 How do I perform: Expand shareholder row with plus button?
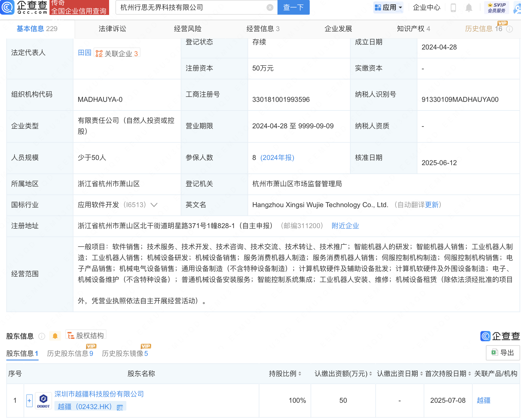[x=29, y=400]
